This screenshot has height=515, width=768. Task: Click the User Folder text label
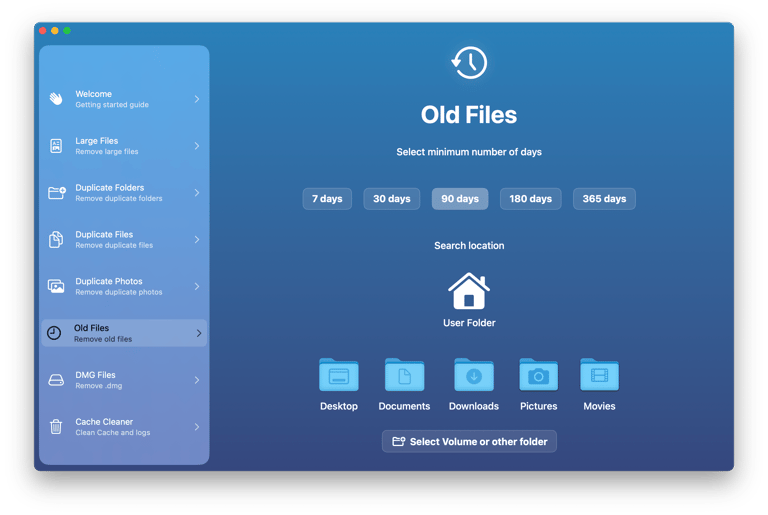pos(469,323)
